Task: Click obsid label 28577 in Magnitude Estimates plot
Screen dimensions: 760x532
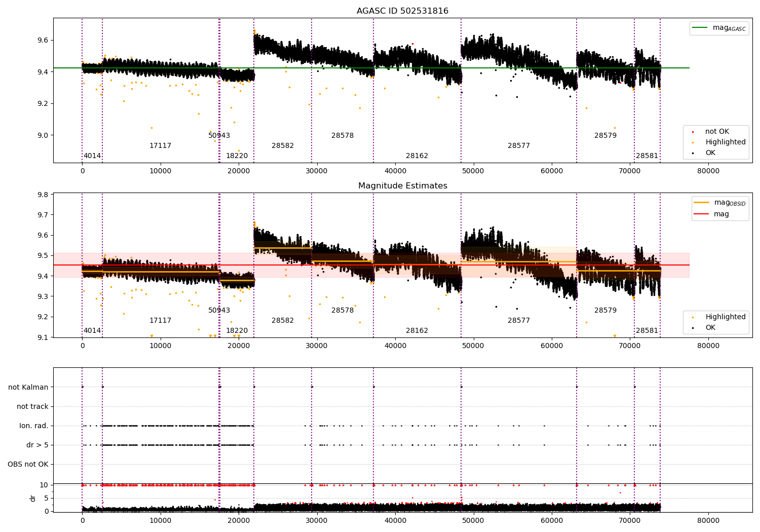Action: click(519, 321)
